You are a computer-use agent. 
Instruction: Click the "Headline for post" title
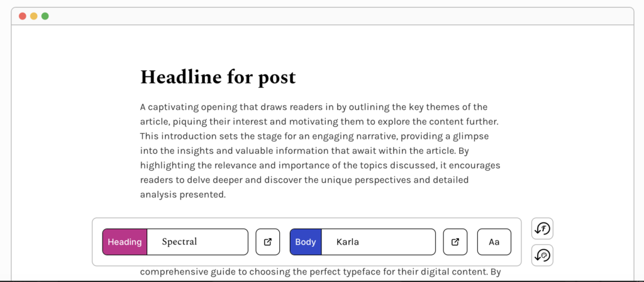[218, 77]
